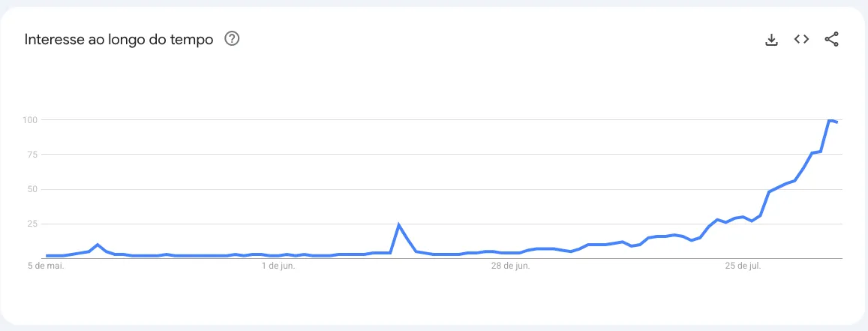Click the line's peak at 100
Screen dimensions: 868x331
pyautogui.click(x=829, y=120)
